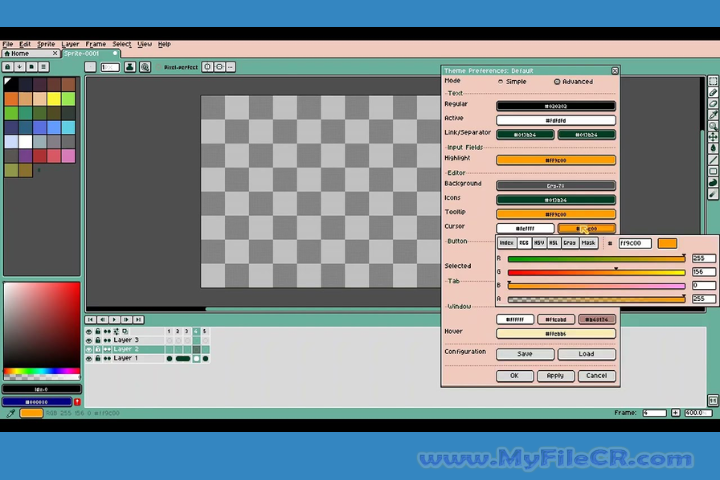Click the Icons color button

[556, 200]
